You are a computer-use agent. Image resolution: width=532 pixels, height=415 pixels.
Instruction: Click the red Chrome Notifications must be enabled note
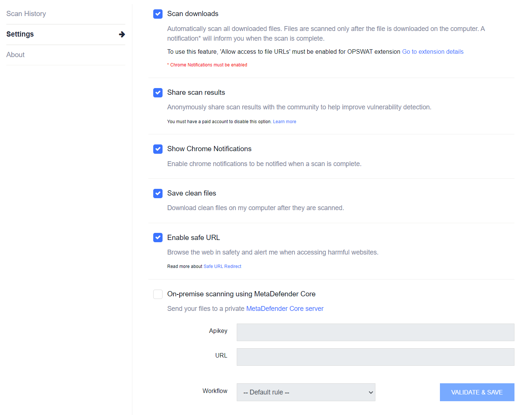click(207, 65)
